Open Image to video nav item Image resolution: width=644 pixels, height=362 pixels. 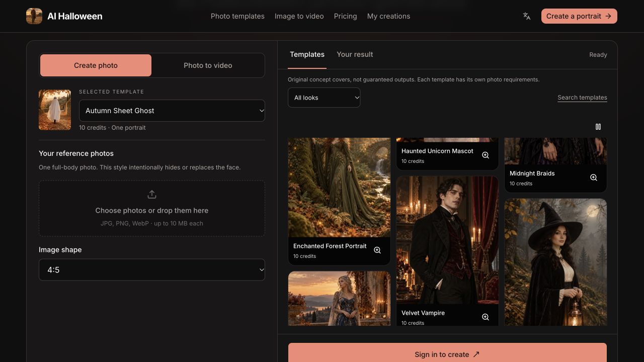299,16
